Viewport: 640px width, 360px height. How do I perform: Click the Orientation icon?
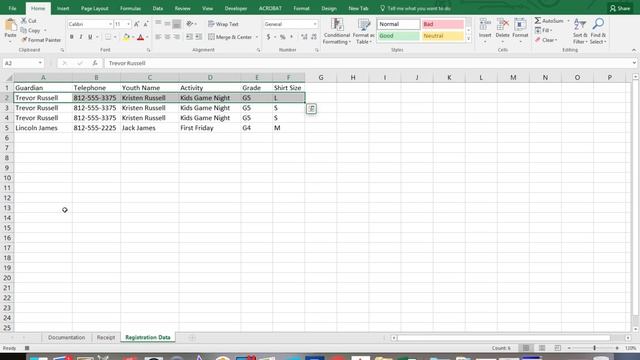(x=190, y=24)
